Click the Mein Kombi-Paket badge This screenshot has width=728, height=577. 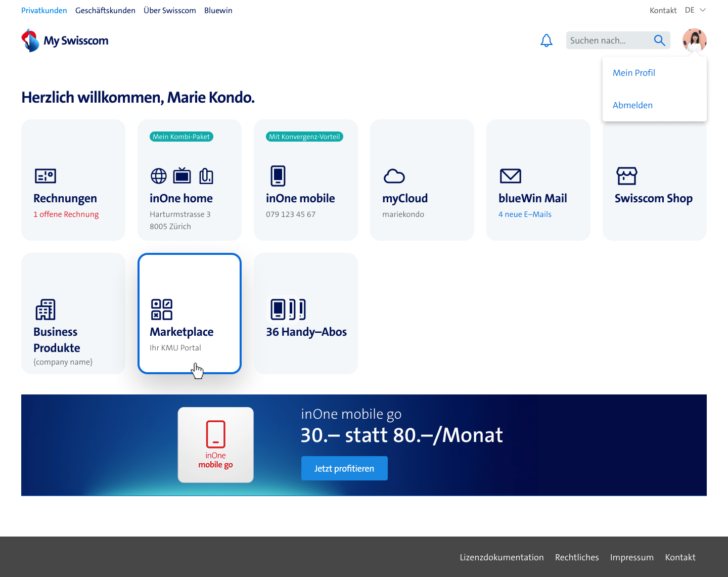pyautogui.click(x=181, y=137)
